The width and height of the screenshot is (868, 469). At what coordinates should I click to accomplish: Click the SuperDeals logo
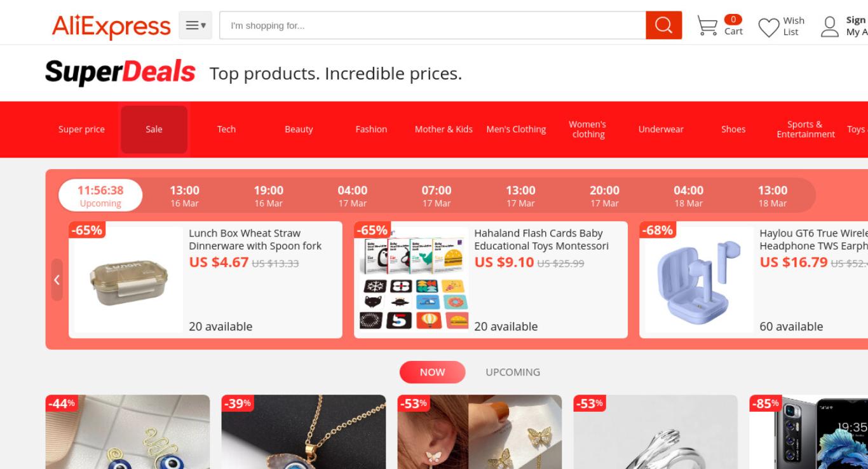(x=120, y=72)
